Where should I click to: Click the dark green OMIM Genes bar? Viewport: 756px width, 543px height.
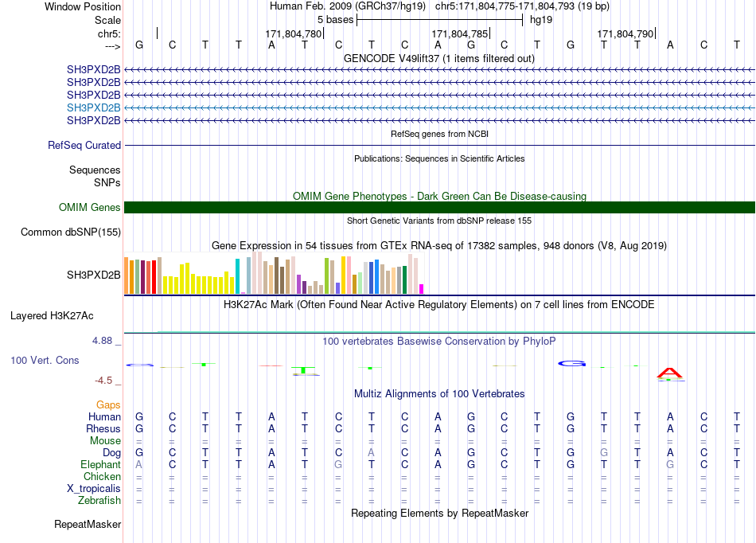coord(439,207)
